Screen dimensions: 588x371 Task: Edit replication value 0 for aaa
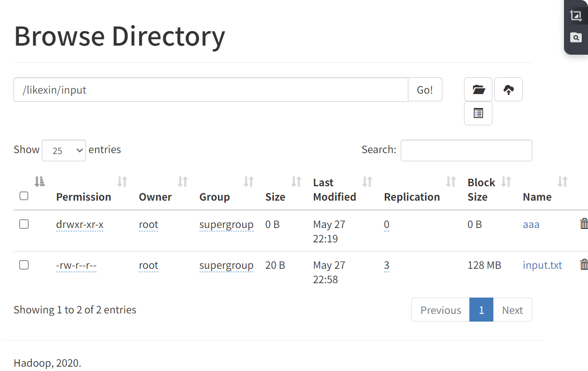(x=387, y=224)
